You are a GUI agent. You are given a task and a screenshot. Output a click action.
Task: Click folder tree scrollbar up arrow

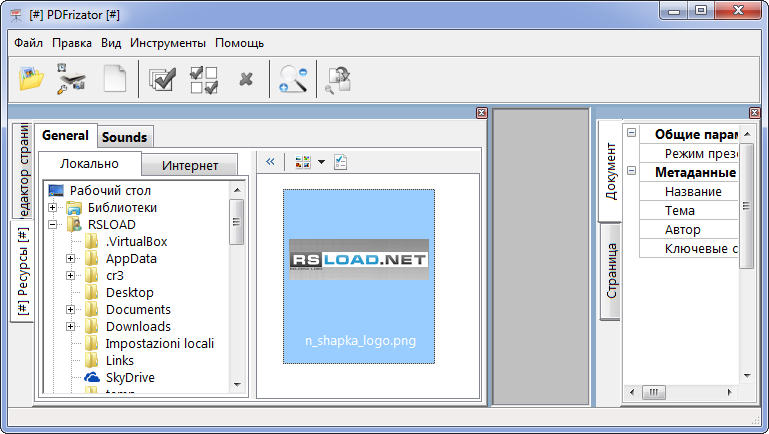coord(237,190)
